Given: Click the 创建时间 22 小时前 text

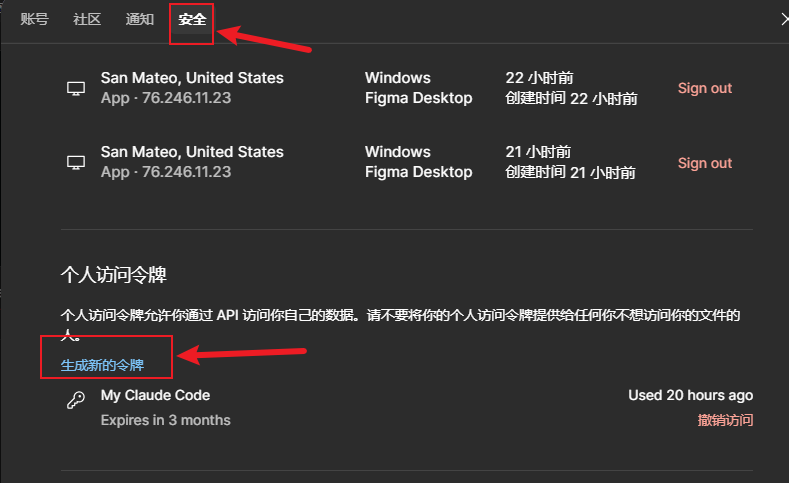Looking at the screenshot, I should click(571, 98).
